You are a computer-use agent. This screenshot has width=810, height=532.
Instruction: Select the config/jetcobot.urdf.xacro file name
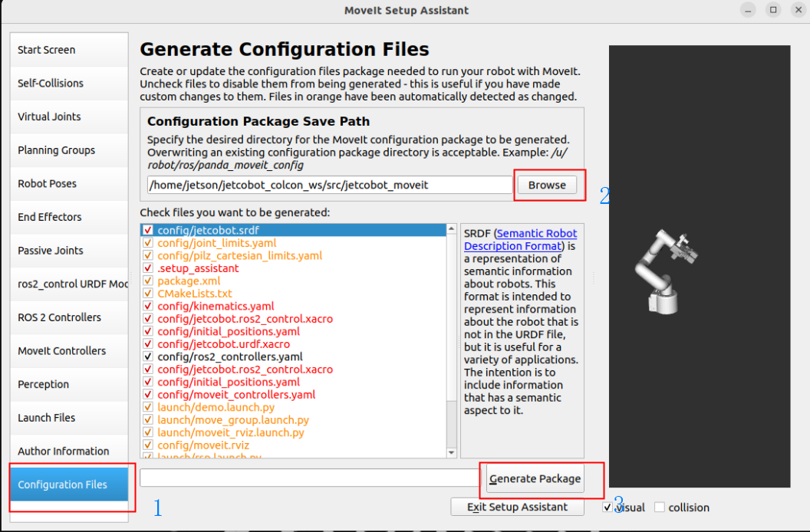click(x=224, y=344)
